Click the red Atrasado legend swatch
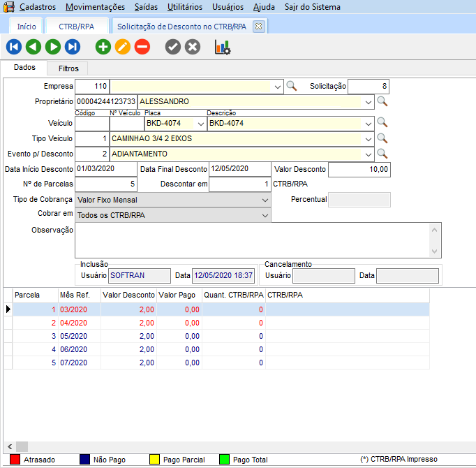Viewport: 476px width, 468px height. click(13, 460)
